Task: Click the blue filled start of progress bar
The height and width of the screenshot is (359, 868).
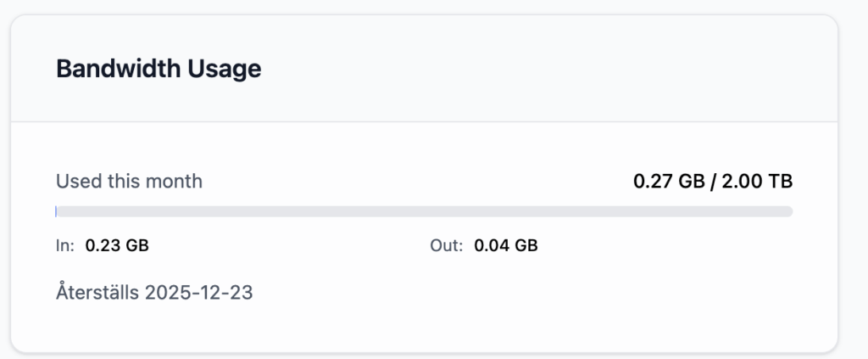Action: (57, 211)
